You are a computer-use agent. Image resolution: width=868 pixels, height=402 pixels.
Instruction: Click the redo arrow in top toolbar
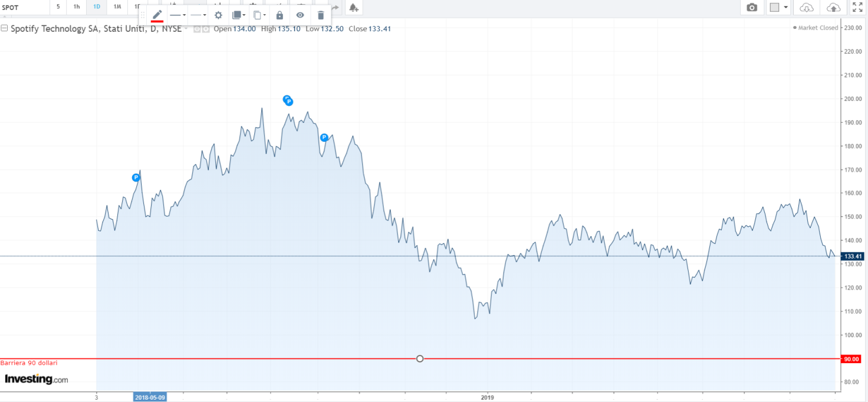336,7
